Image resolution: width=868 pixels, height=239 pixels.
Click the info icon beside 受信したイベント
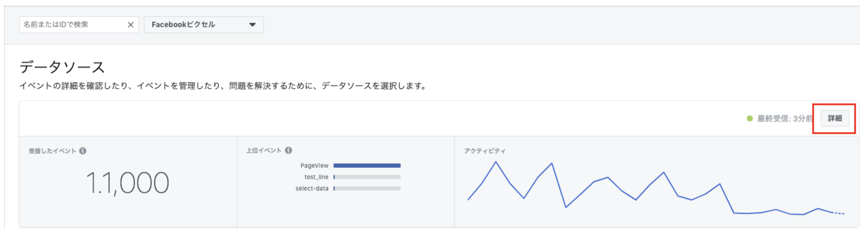(x=83, y=151)
